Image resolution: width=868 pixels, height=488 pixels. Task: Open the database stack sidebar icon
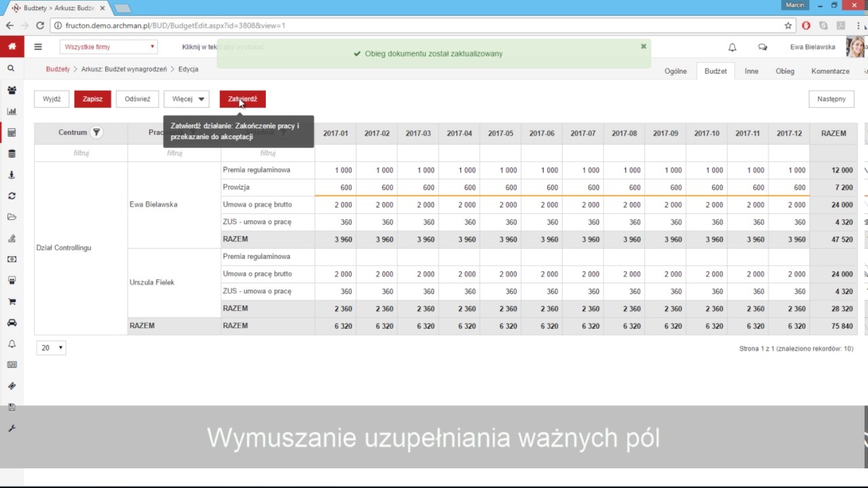point(12,154)
